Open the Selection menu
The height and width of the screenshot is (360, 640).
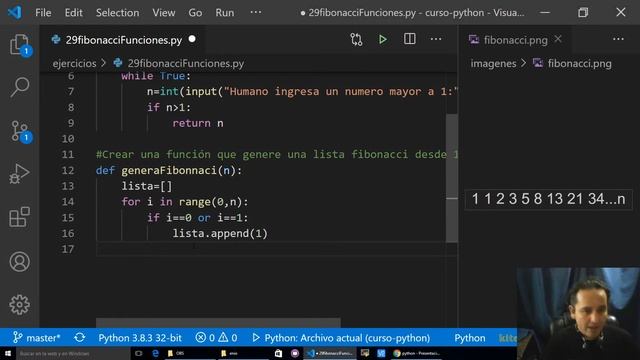(118, 13)
